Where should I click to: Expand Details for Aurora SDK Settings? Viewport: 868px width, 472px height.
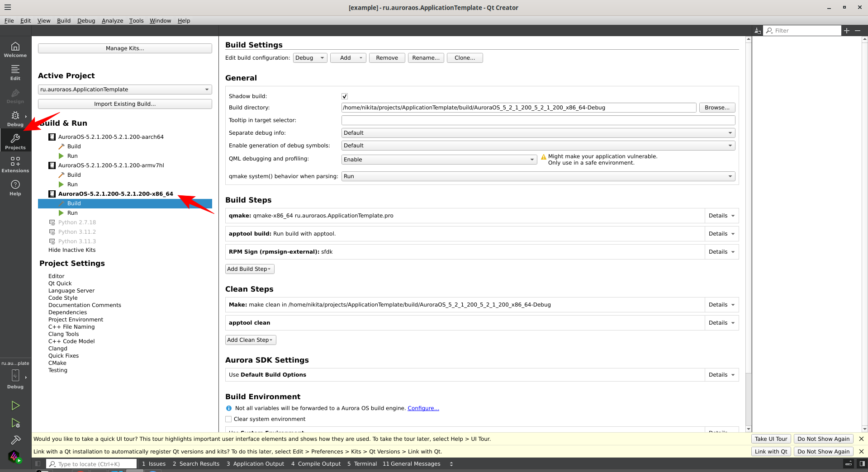point(721,375)
